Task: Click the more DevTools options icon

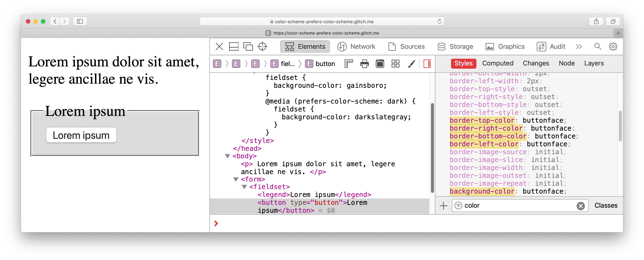Action: [x=578, y=47]
